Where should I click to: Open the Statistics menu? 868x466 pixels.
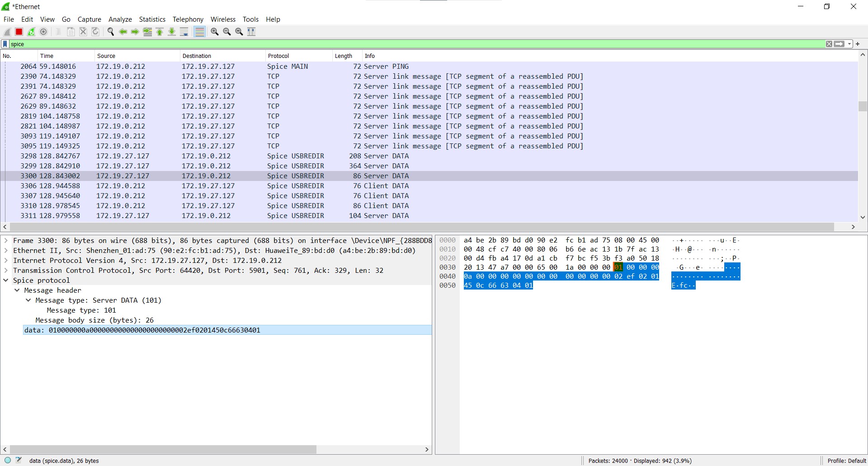[152, 19]
